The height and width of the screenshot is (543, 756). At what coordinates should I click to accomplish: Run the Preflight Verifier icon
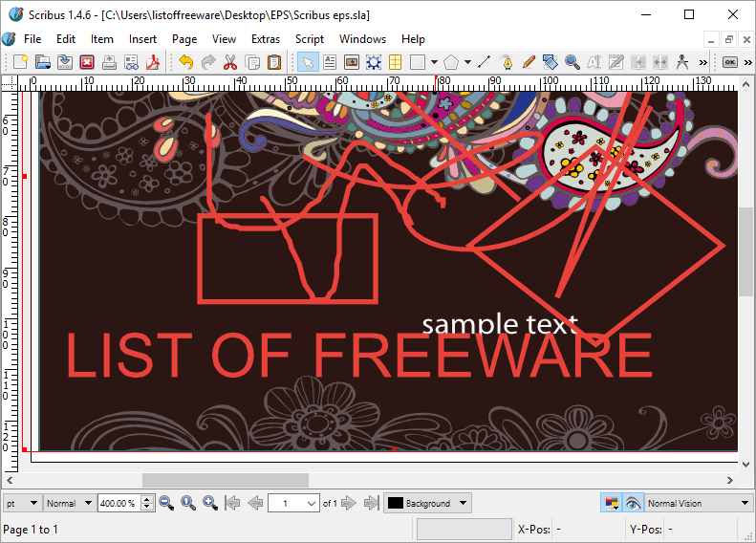point(131,62)
